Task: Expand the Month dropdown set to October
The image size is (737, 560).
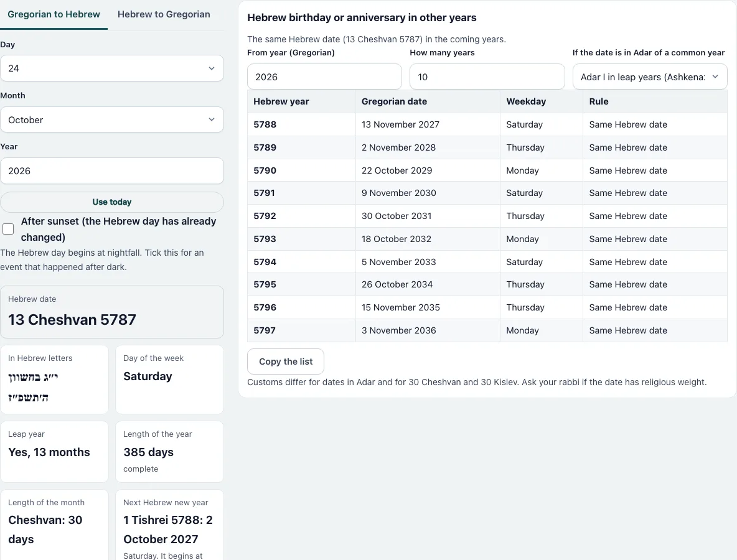Action: [112, 120]
